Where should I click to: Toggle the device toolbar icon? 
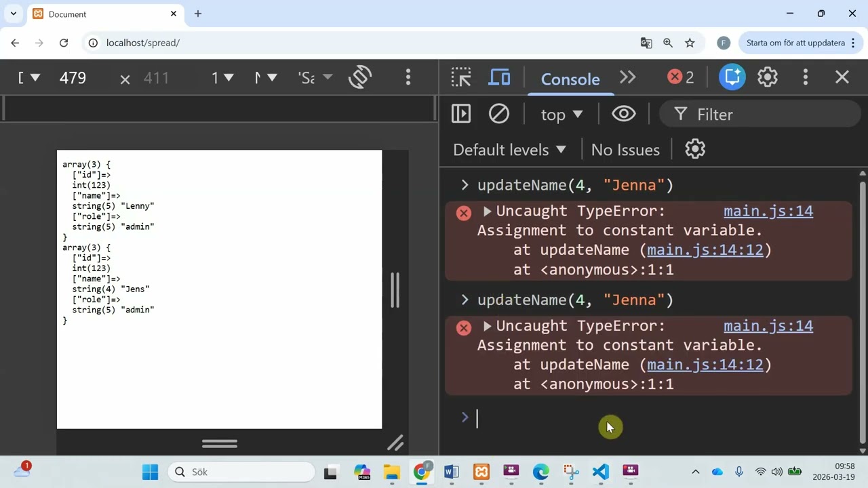pos(499,77)
